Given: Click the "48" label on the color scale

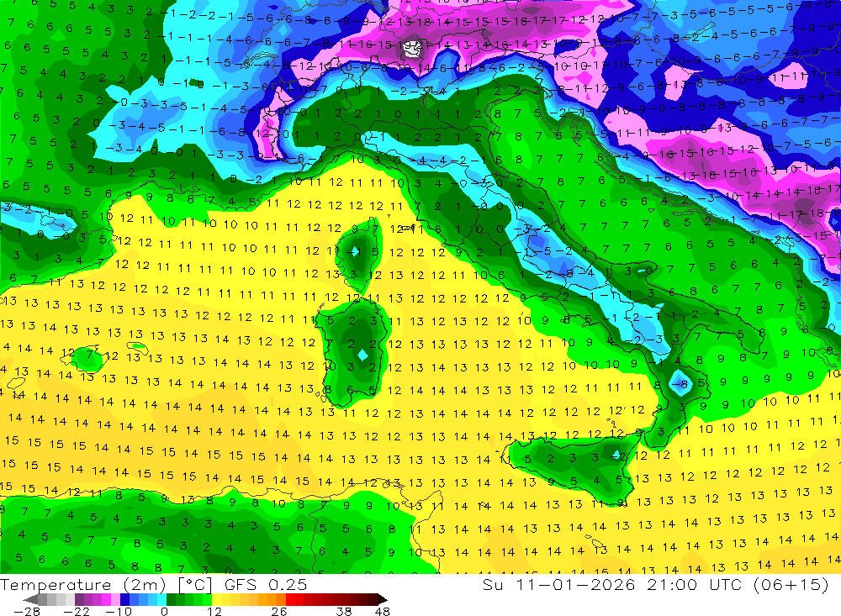Looking at the screenshot, I should (x=382, y=611).
